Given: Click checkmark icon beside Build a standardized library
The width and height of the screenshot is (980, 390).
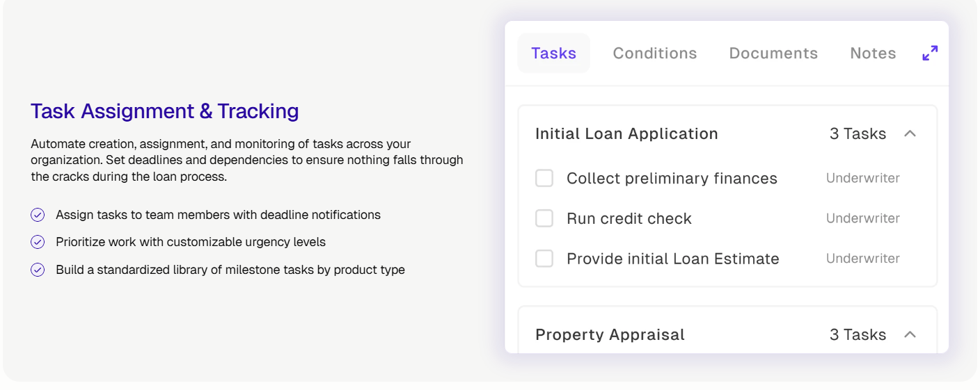Looking at the screenshot, I should (x=38, y=270).
